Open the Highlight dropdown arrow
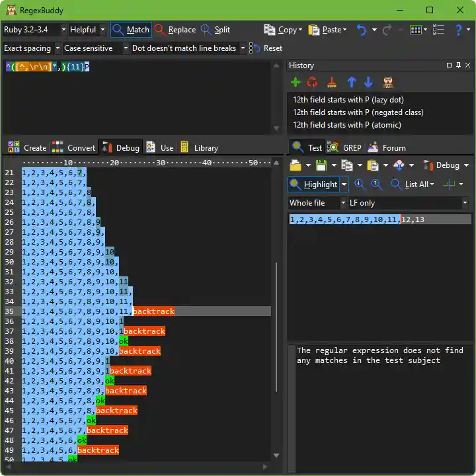476x476 pixels. (344, 184)
